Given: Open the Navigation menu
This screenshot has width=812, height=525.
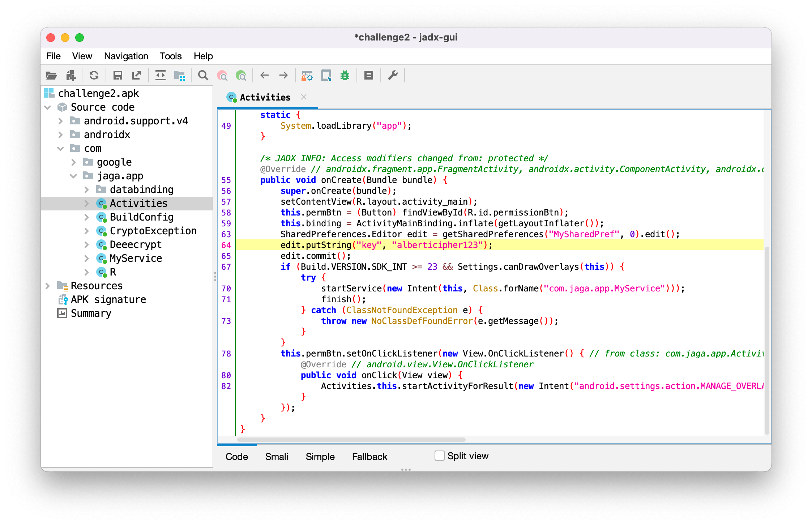Looking at the screenshot, I should pos(126,56).
